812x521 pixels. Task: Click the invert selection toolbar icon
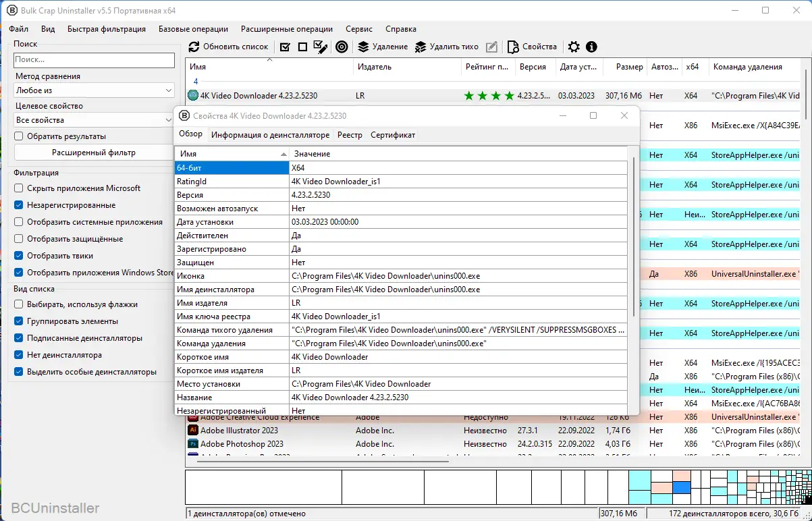tap(321, 47)
